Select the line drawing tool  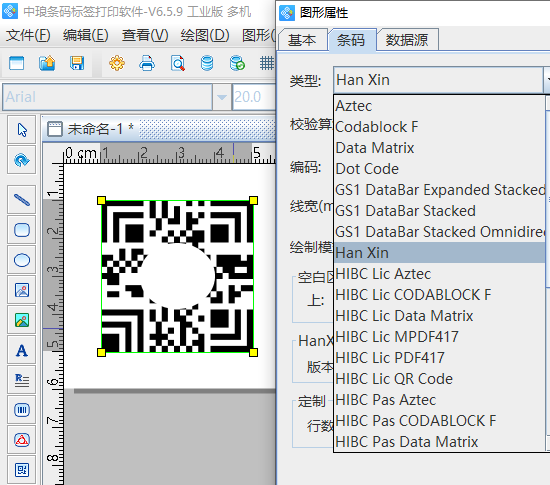(x=22, y=200)
